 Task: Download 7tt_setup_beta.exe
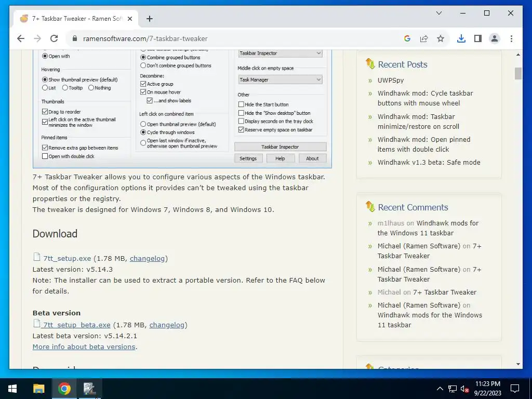[77, 325]
